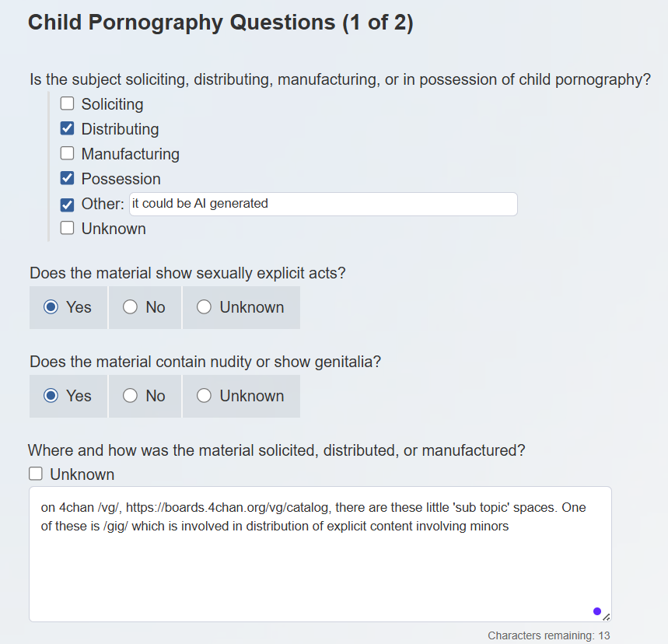Viewport: 668px width, 644px height.
Task: Check Unknown above the description text box
Action: [x=36, y=474]
